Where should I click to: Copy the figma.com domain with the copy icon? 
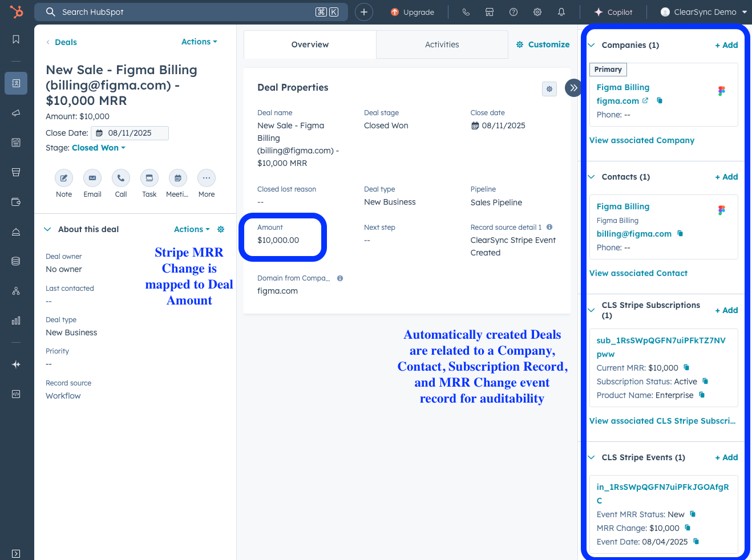click(x=660, y=100)
